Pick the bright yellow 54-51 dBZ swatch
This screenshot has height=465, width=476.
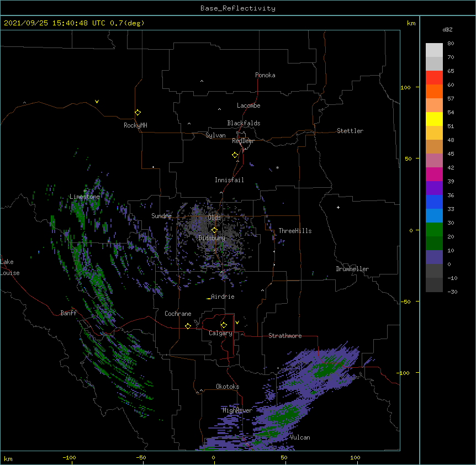434,119
